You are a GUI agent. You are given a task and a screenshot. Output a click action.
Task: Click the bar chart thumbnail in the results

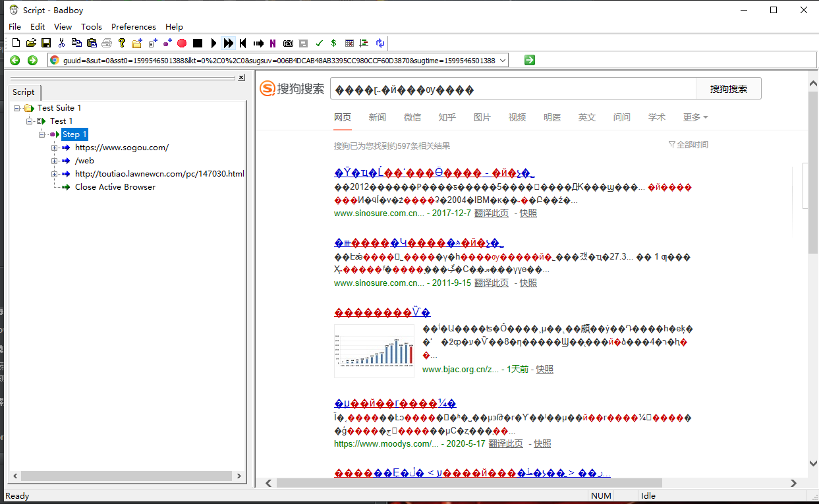point(374,351)
